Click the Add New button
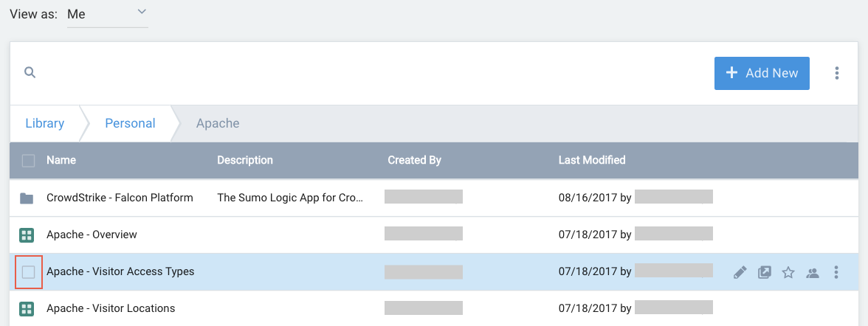 762,73
